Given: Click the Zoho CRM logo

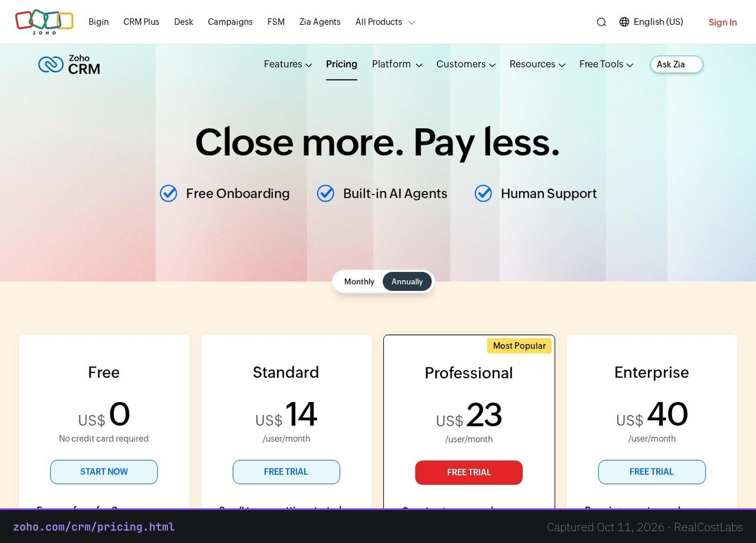Looking at the screenshot, I should (69, 64).
